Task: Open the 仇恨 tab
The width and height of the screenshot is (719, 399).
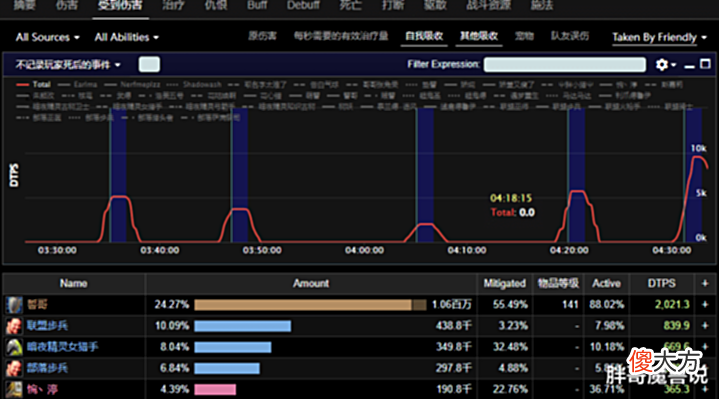Action: 216,6
